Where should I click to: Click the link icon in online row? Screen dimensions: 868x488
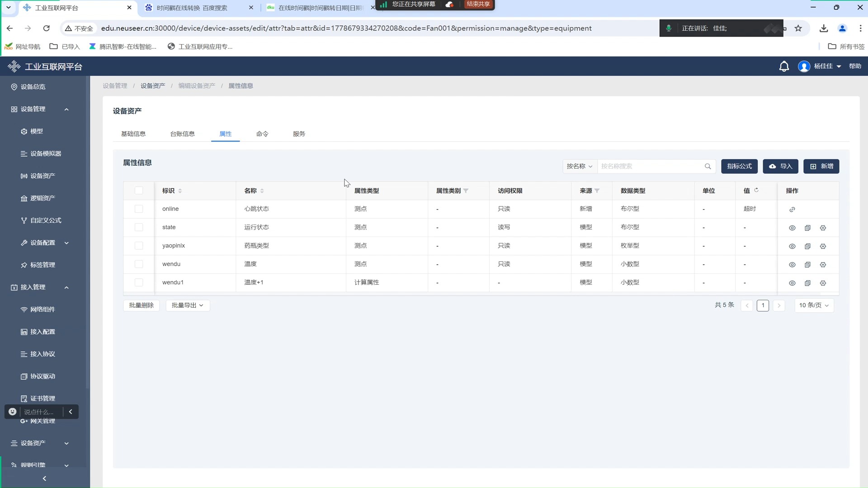pos(792,209)
